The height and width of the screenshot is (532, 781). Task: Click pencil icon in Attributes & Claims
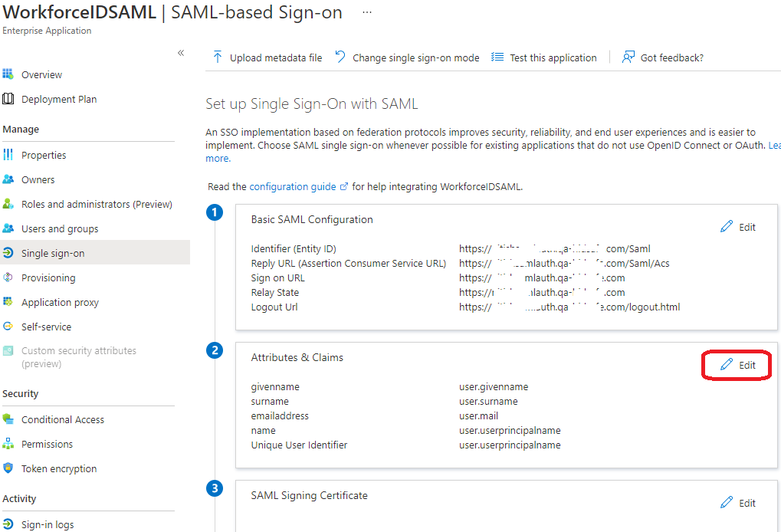[x=727, y=364]
